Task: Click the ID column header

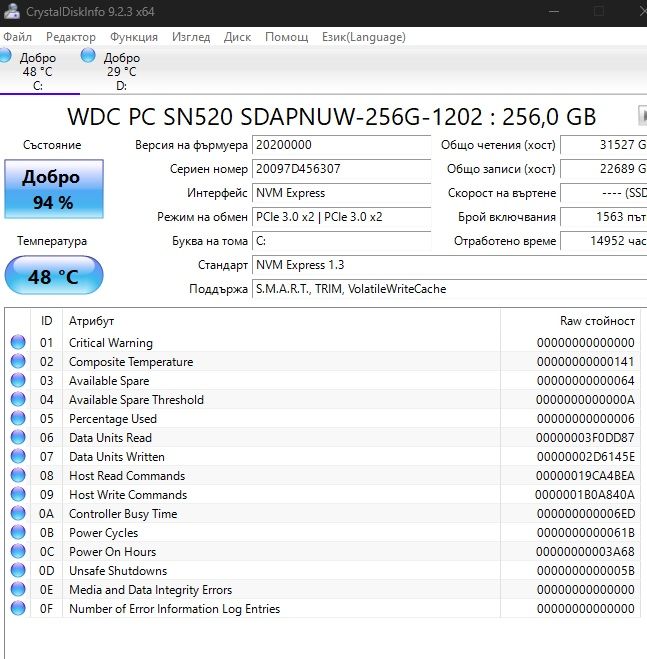Action: click(47, 321)
